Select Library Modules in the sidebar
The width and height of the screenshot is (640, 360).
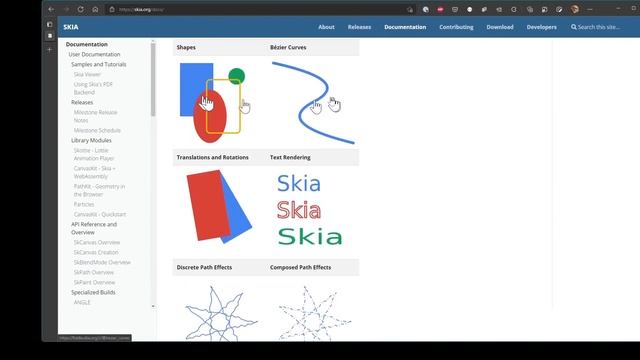pos(91,140)
